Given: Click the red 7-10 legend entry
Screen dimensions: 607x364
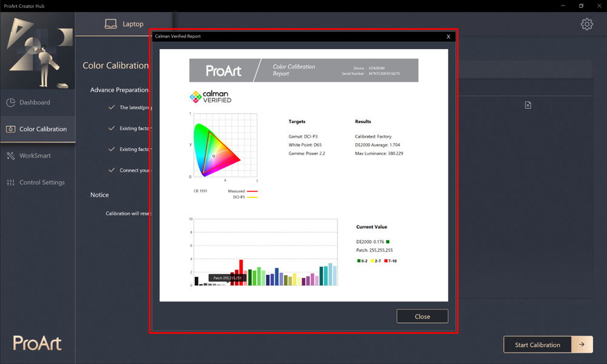Looking at the screenshot, I should pos(390,261).
